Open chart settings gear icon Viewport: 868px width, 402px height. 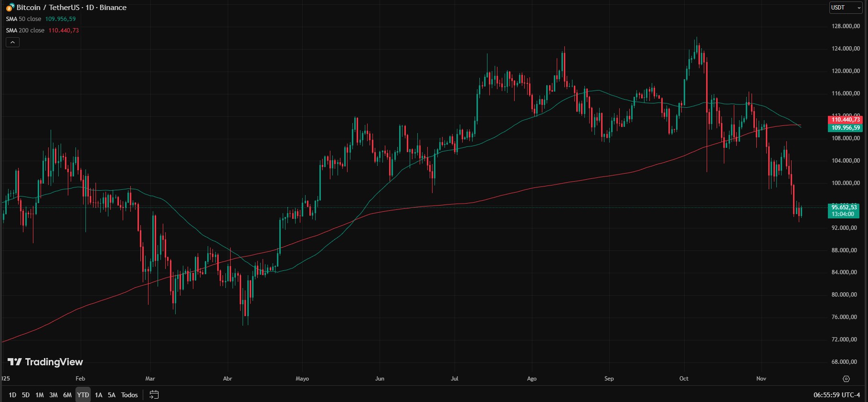[846, 379]
